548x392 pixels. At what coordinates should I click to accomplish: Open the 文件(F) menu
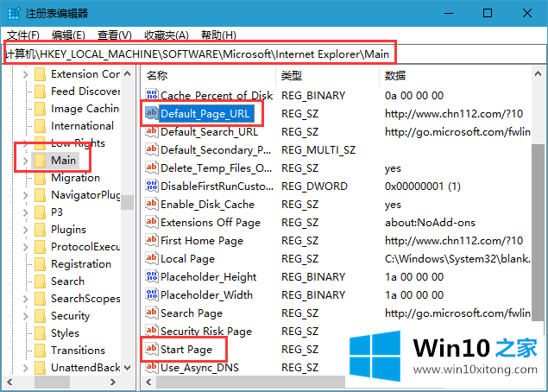(x=23, y=35)
